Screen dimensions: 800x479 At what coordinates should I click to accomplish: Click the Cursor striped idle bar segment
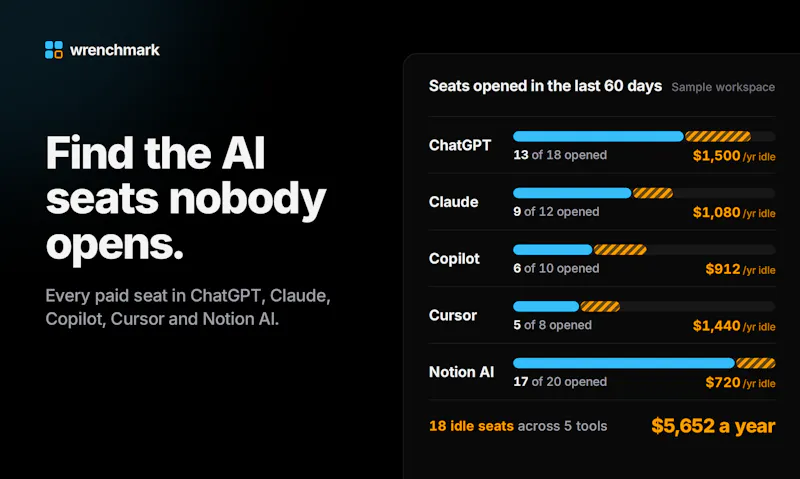[600, 306]
